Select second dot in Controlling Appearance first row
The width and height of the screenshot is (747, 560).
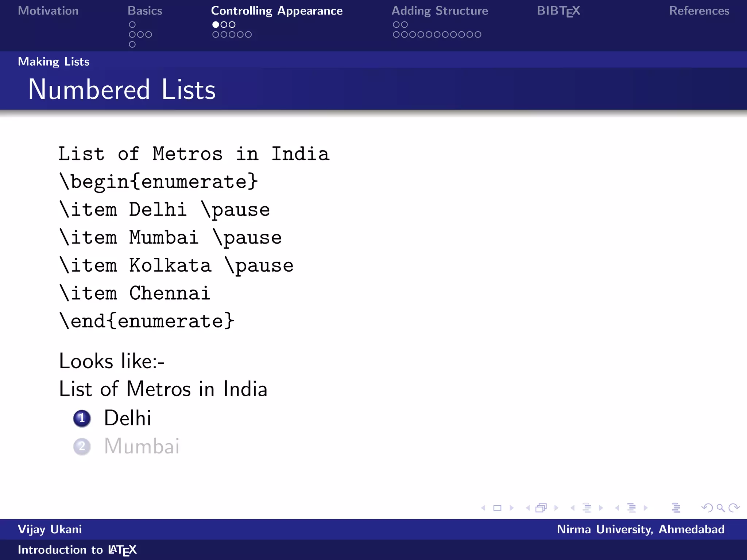click(224, 24)
